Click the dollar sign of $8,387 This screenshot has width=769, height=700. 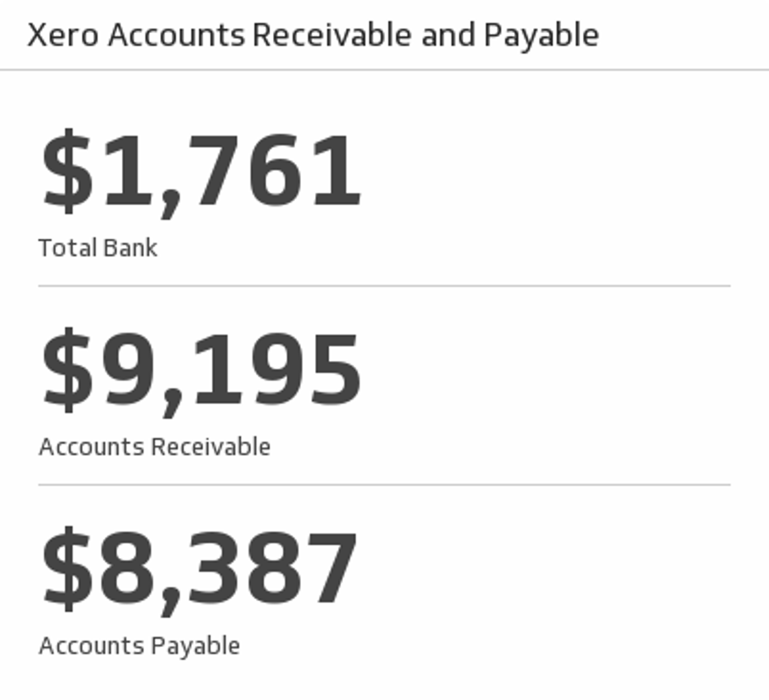pyautogui.click(x=66, y=569)
